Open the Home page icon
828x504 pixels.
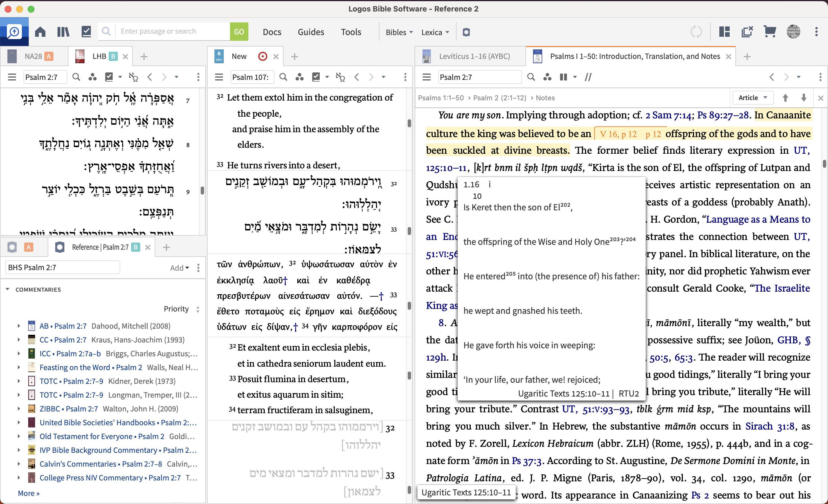[40, 32]
